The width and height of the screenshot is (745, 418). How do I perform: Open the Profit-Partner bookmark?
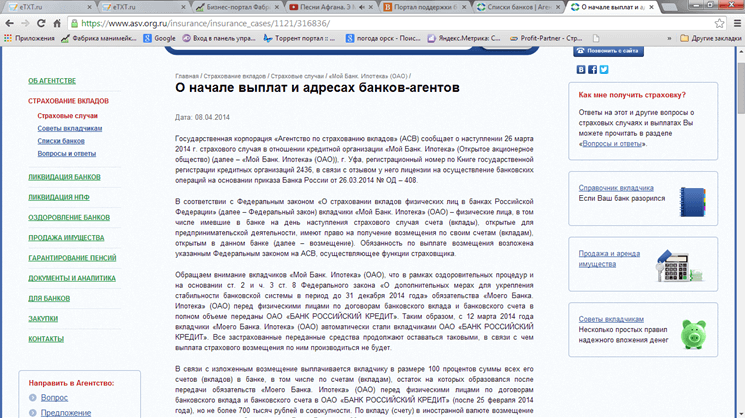[546, 38]
